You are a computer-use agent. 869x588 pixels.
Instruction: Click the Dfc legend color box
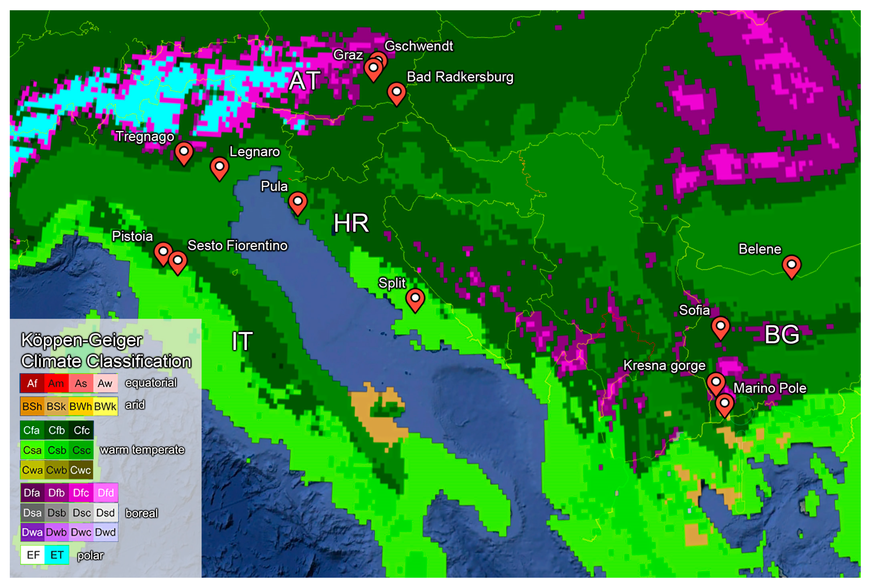tap(81, 493)
